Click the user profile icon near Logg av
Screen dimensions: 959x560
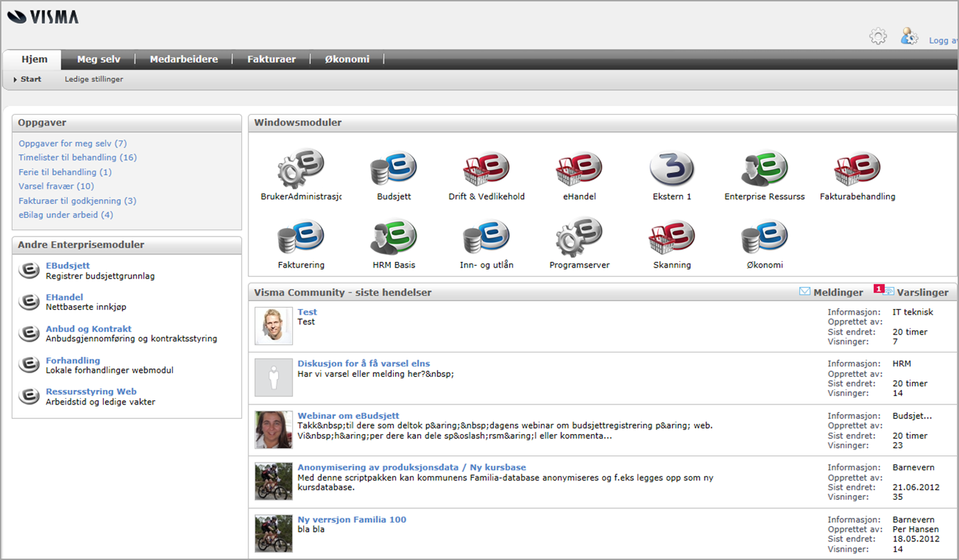pyautogui.click(x=909, y=37)
